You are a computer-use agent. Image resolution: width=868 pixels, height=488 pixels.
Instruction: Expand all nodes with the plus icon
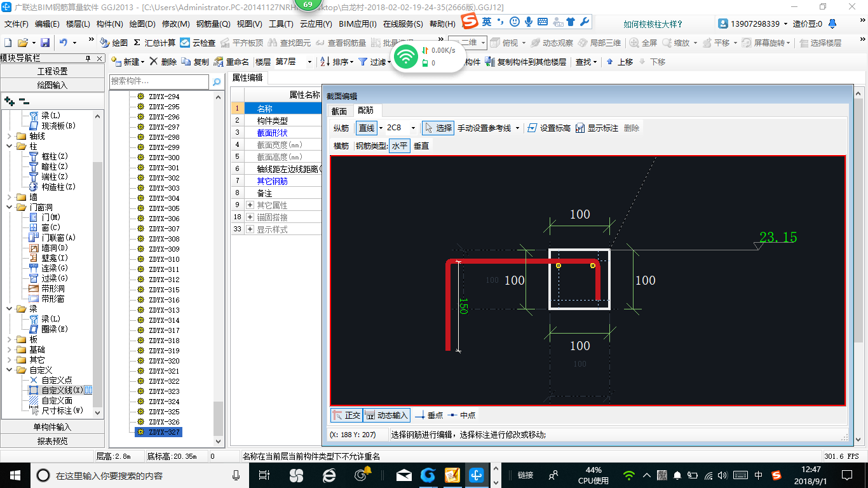[9, 100]
